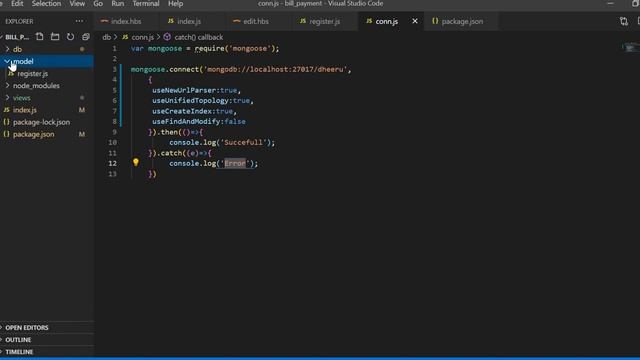Click the EXPLORER panel title
This screenshot has height=360, width=640.
(19, 21)
